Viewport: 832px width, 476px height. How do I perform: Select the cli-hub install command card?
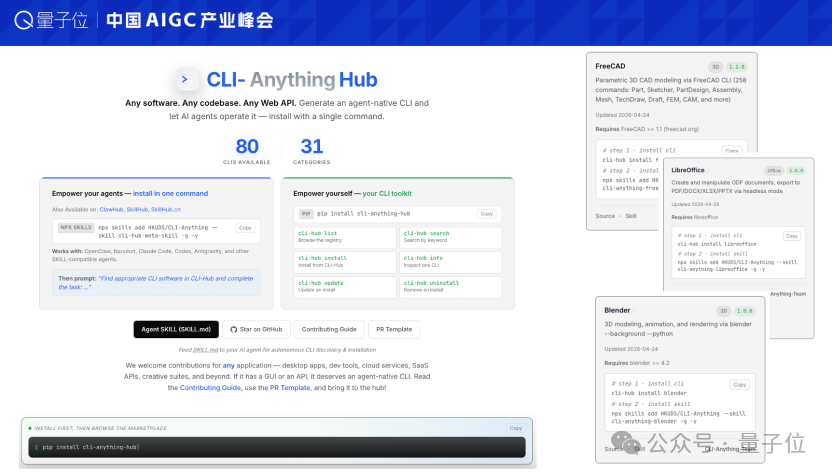point(345,262)
